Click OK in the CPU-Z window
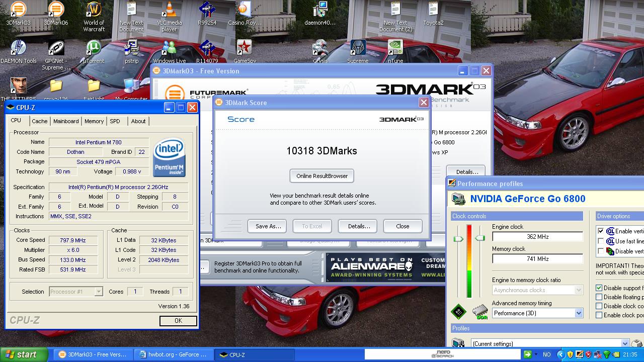Screen dimensions: 644x362 (x=178, y=321)
